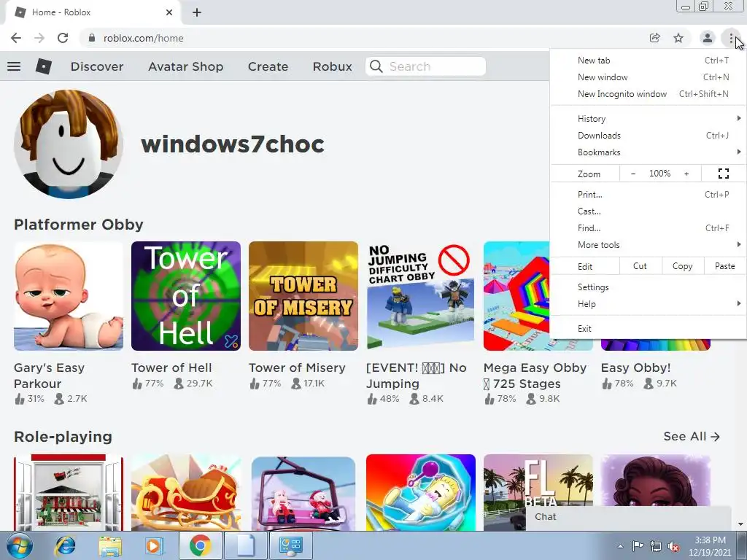Click Chrome icon on taskbar
Image resolution: width=747 pixels, height=560 pixels.
click(x=200, y=545)
